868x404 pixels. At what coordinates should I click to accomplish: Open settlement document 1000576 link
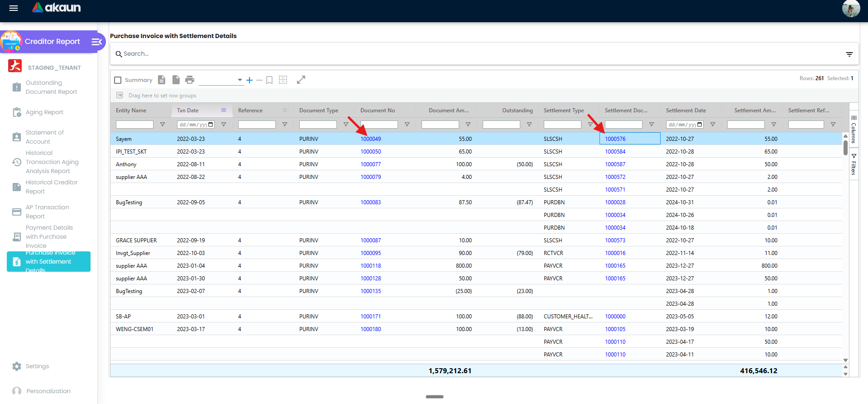click(615, 139)
